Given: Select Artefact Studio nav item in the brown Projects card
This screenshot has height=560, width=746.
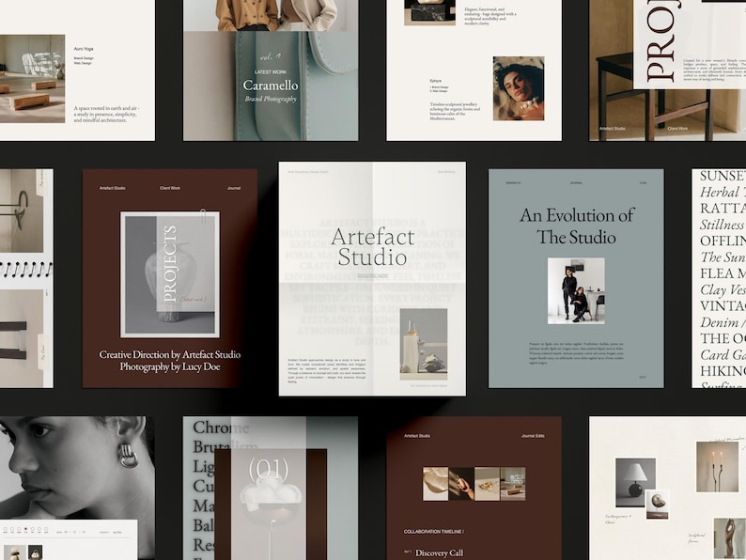Looking at the screenshot, I should (113, 188).
